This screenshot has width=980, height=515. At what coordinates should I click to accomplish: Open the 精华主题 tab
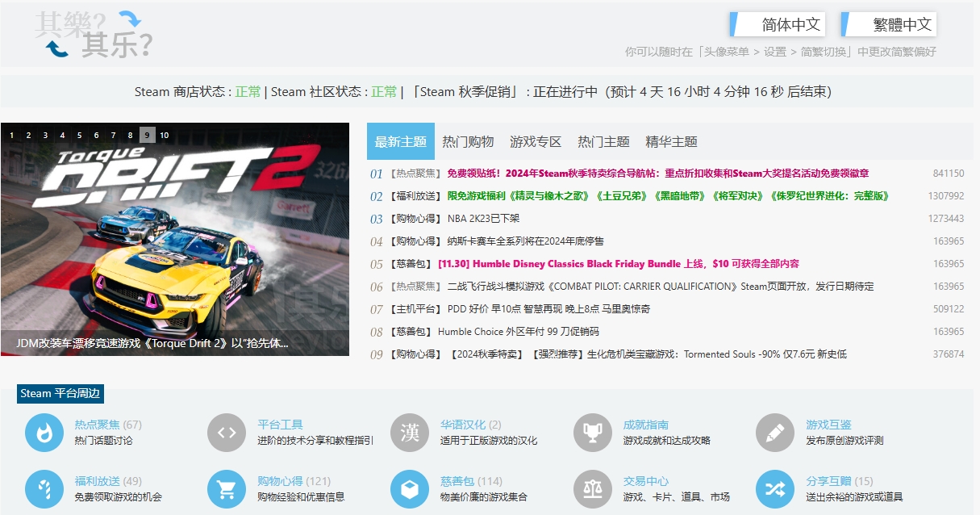pos(671,141)
